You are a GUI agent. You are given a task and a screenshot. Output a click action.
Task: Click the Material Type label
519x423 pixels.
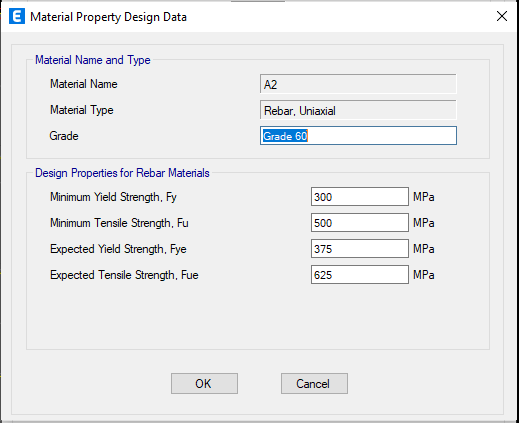pos(82,110)
